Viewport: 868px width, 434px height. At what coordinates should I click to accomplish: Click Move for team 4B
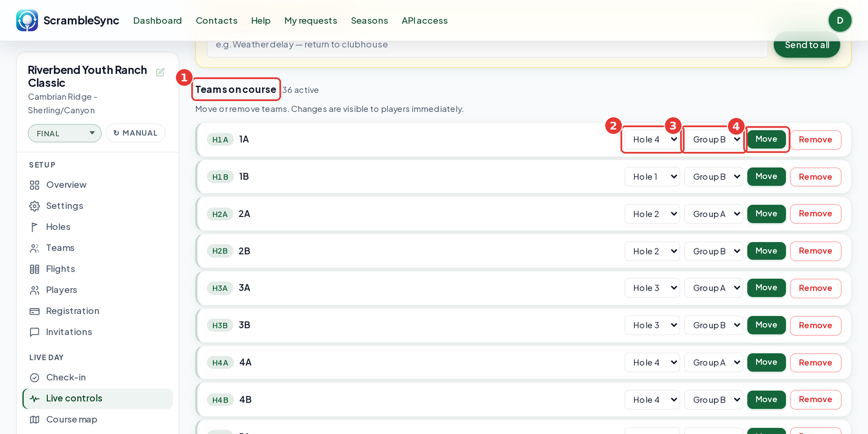767,399
